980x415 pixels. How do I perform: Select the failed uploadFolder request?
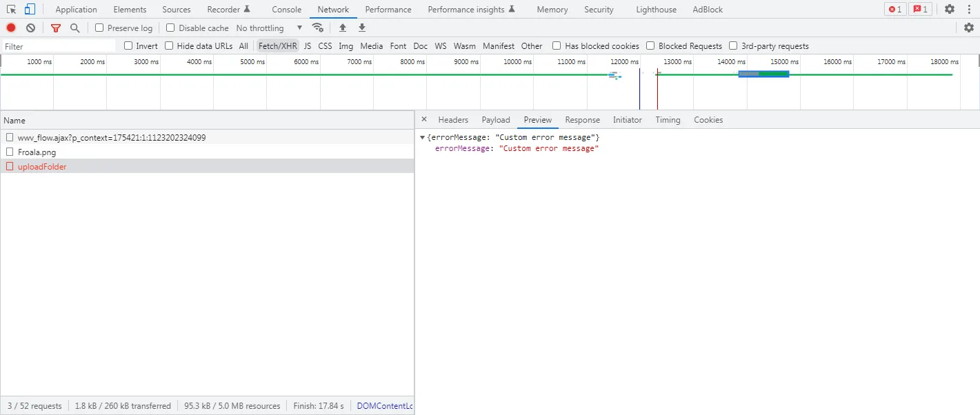click(42, 166)
